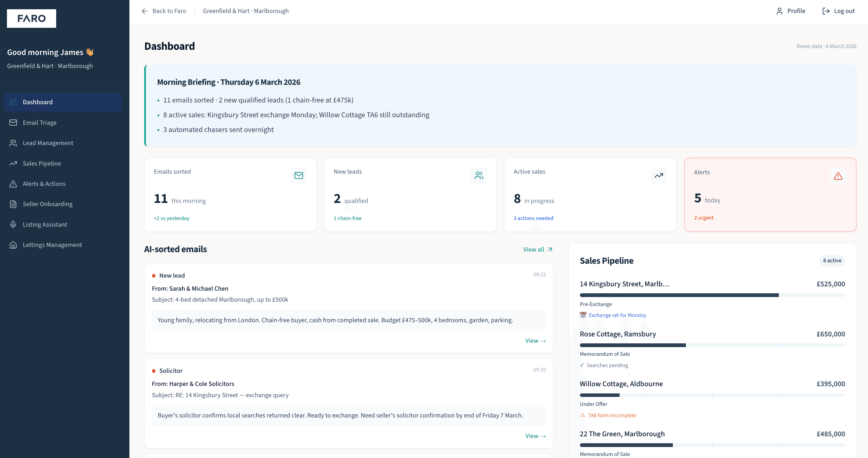868x458 pixels.
Task: Select the Email Triage envelope icon
Action: click(13, 123)
